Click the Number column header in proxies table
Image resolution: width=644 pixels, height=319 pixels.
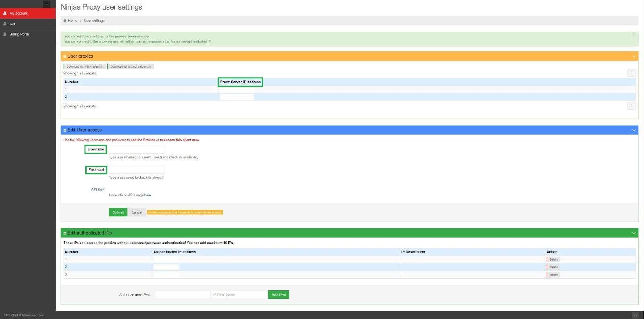point(72,82)
